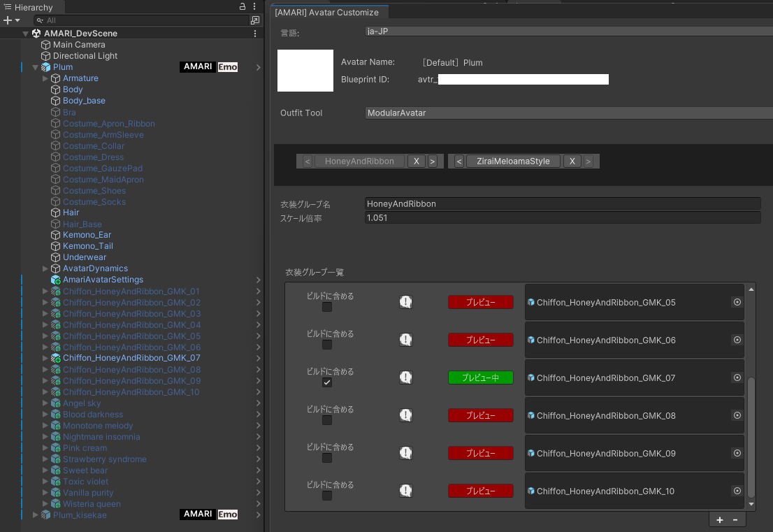
Task: Open the Hierarchy panel three-dot menu
Action: [x=254, y=6]
